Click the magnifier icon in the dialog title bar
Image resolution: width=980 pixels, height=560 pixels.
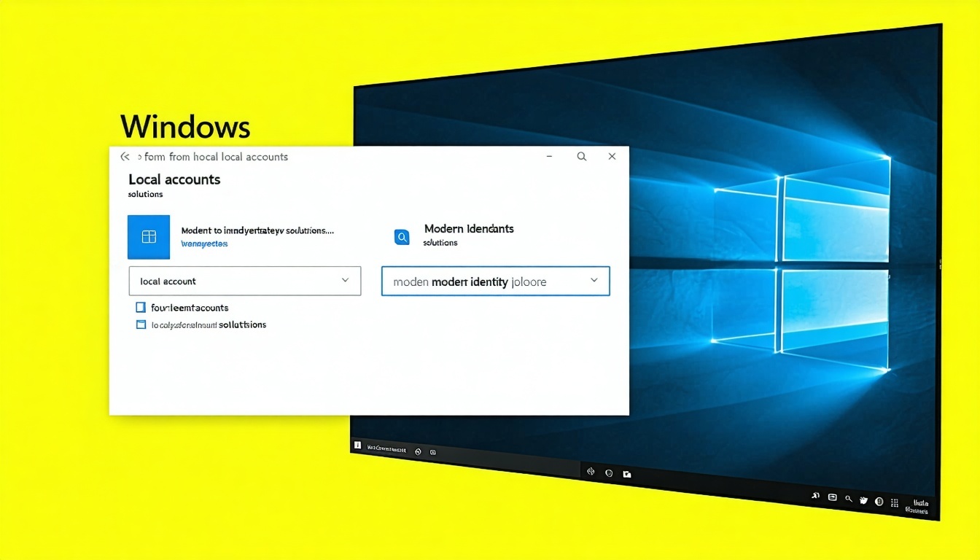(x=582, y=156)
